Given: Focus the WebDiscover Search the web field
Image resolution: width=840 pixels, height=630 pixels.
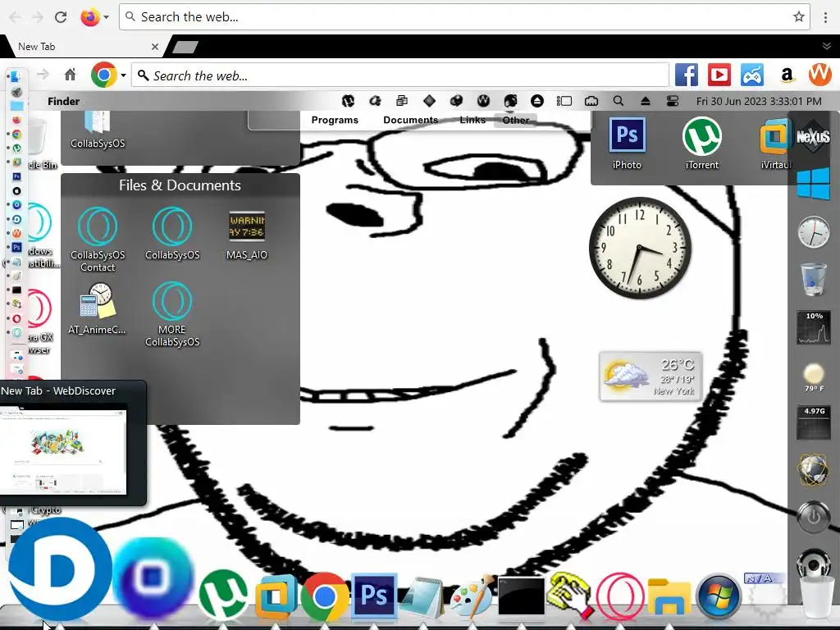Looking at the screenshot, I should (x=400, y=75).
